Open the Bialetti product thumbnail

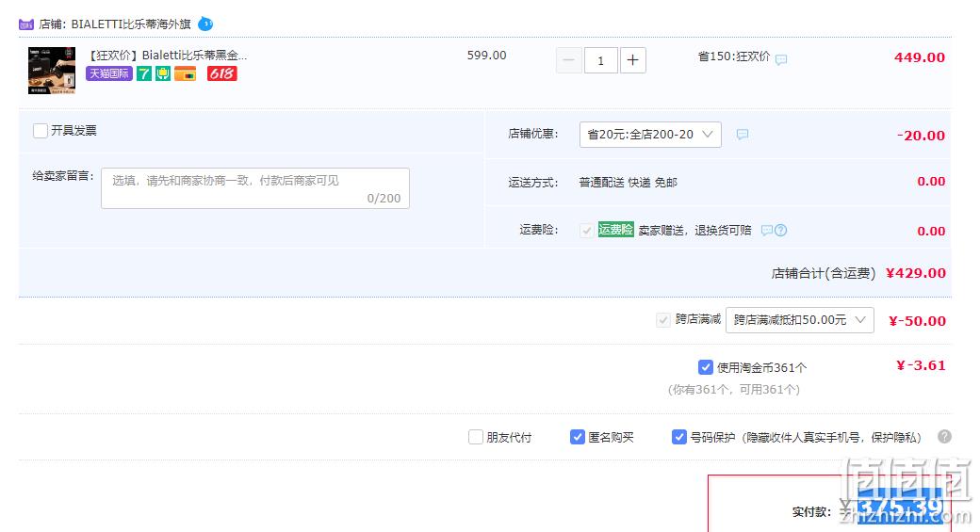click(x=52, y=71)
